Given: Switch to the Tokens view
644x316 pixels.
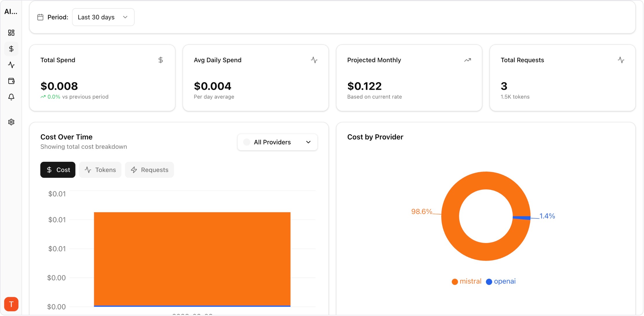Looking at the screenshot, I should pyautogui.click(x=100, y=170).
